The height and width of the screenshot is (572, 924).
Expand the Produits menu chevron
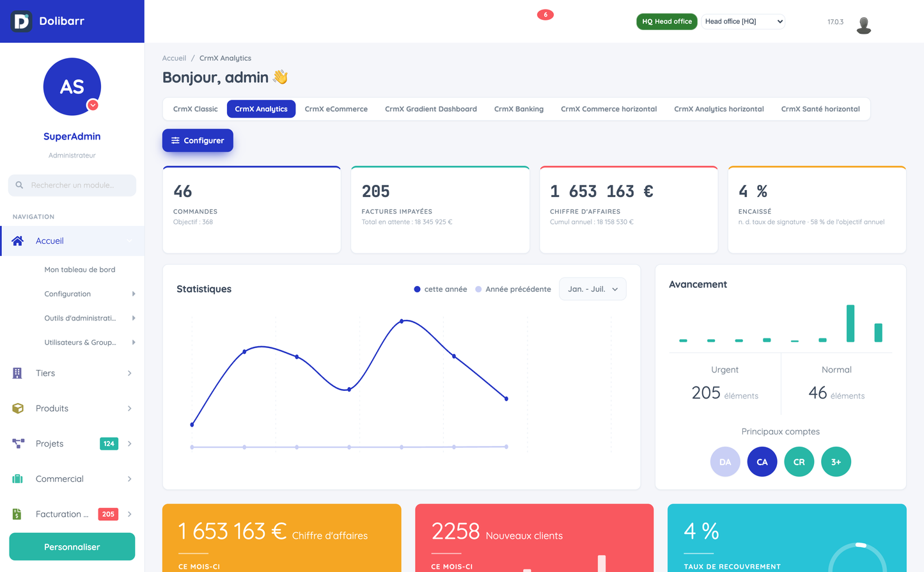point(130,408)
